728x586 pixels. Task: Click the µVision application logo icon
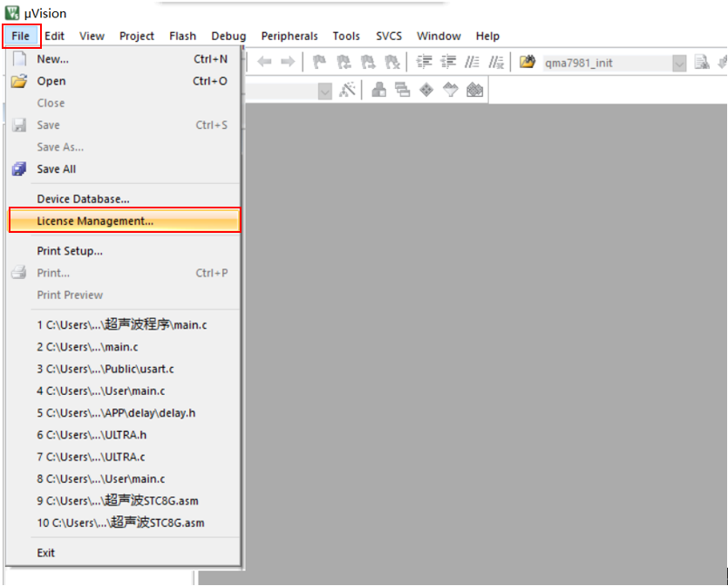click(x=12, y=12)
